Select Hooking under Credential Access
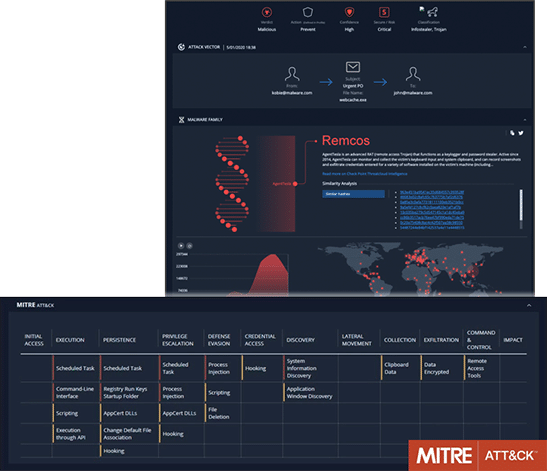 point(255,368)
